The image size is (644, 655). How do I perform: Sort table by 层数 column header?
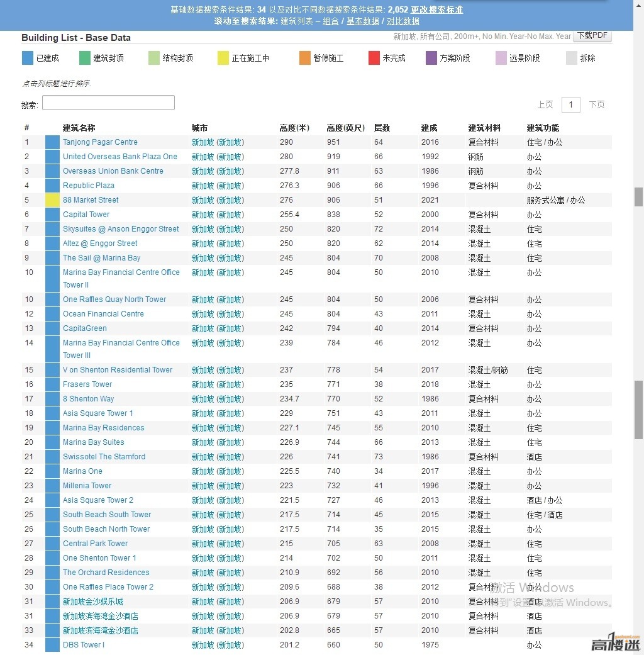(x=382, y=128)
